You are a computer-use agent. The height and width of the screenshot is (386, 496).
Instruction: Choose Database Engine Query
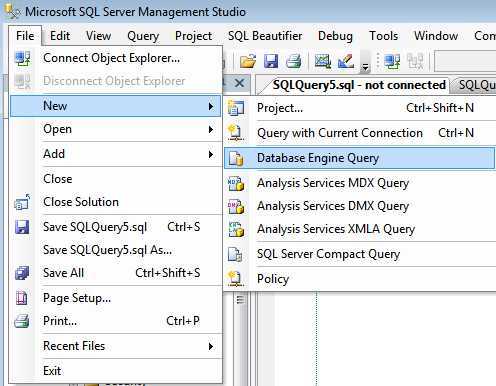[360, 158]
